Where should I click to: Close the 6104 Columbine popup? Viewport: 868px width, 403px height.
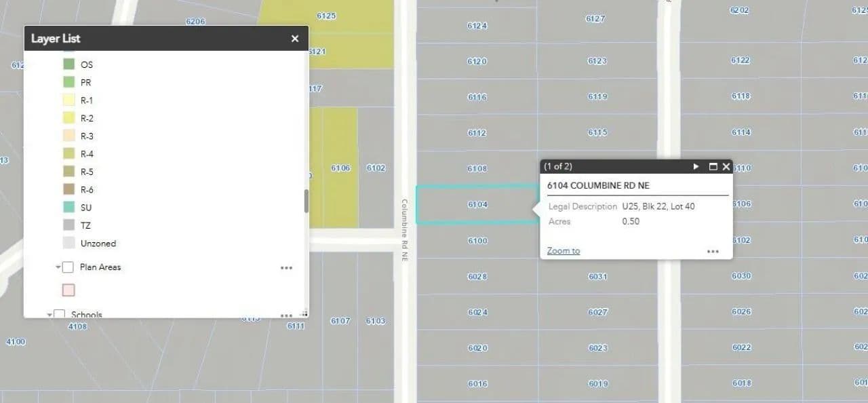726,167
